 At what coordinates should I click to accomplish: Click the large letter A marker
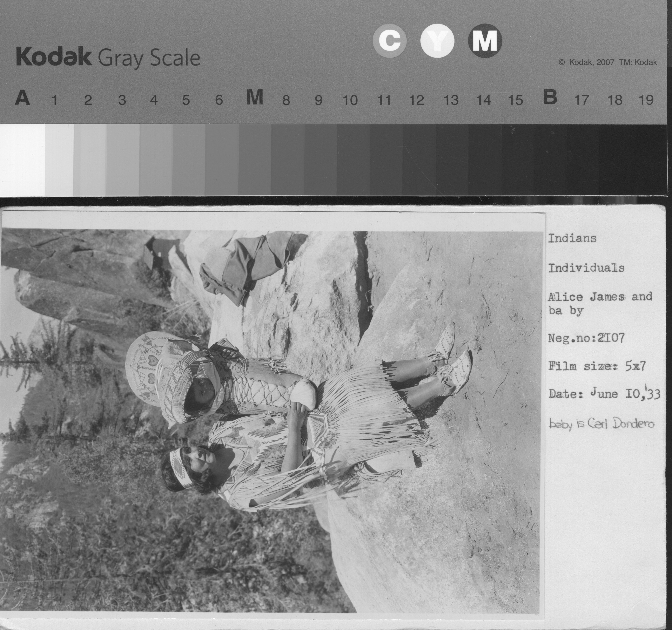(x=22, y=98)
